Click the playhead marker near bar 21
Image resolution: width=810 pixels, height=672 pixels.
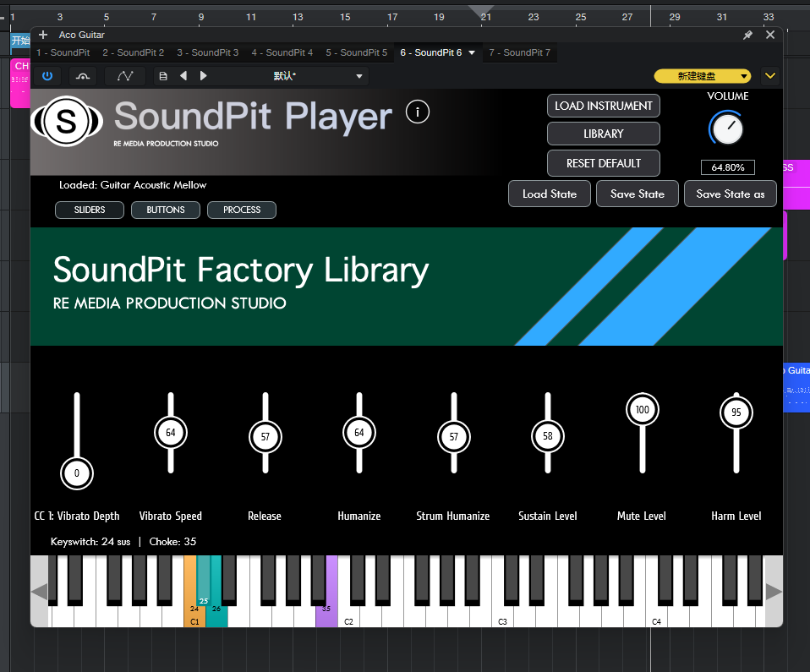pyautogui.click(x=481, y=11)
